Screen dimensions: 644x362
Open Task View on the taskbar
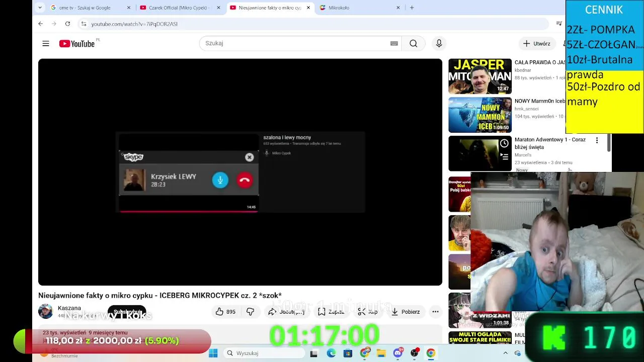[x=314, y=353]
